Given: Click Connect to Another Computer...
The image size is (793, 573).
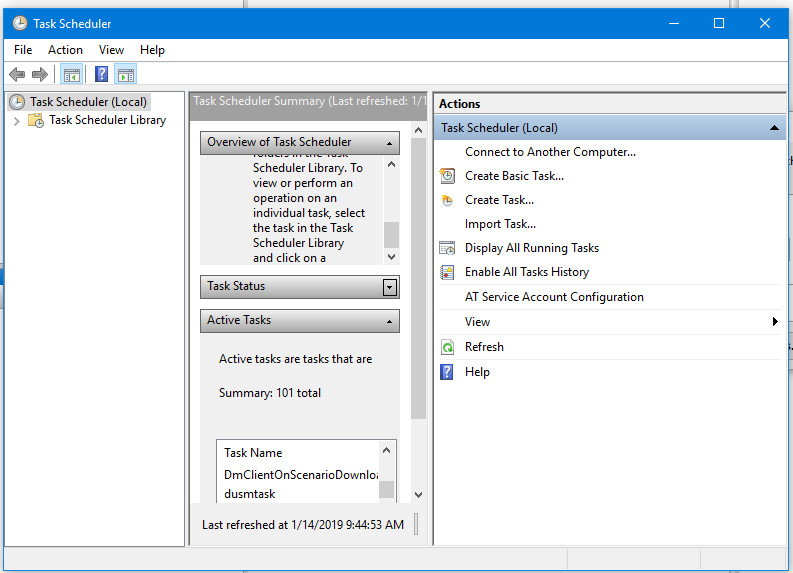Looking at the screenshot, I should [550, 152].
